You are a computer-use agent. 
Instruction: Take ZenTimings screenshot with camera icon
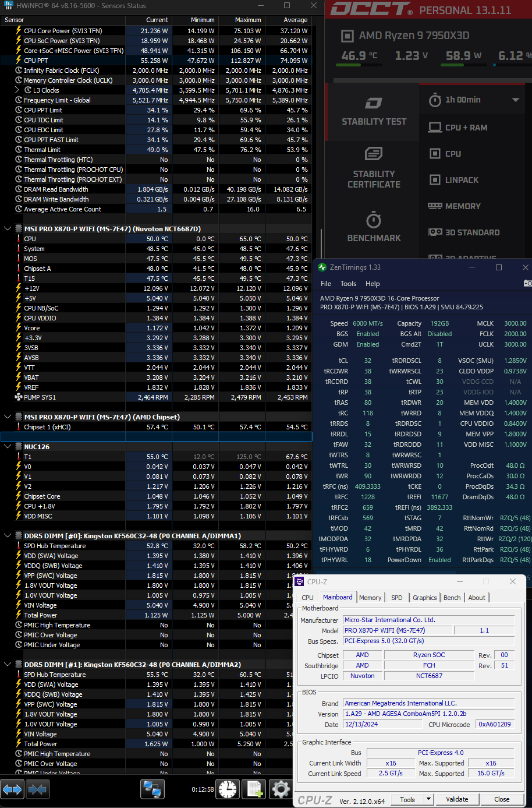tap(527, 283)
